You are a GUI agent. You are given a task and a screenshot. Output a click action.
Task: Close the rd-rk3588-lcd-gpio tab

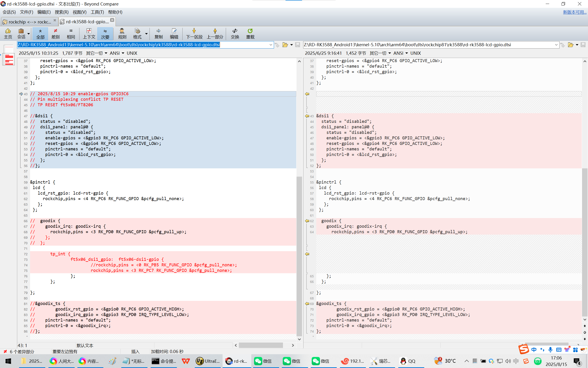(112, 20)
